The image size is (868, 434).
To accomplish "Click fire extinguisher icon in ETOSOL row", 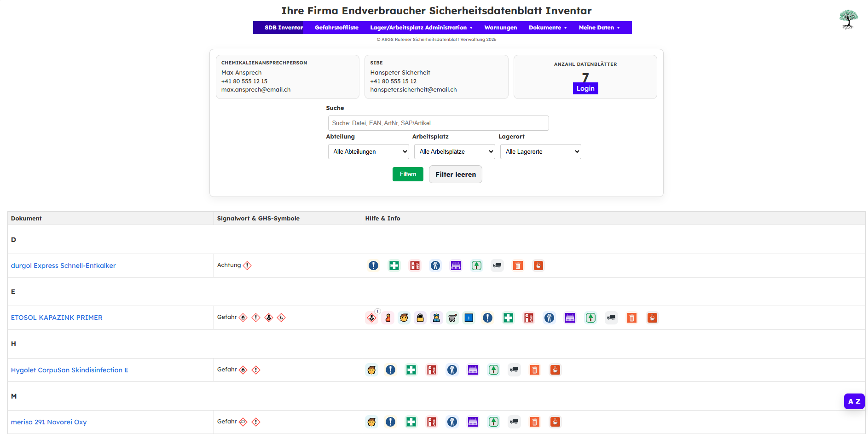I will click(529, 318).
